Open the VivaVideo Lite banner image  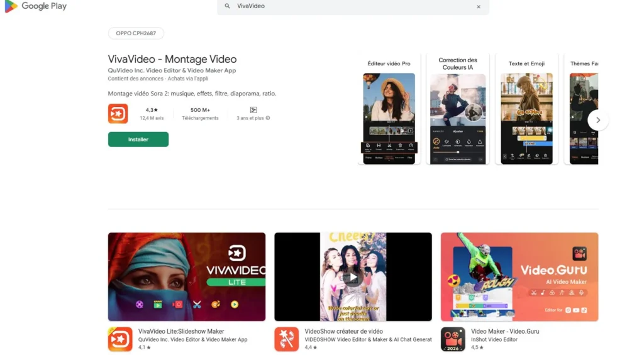tap(186, 276)
